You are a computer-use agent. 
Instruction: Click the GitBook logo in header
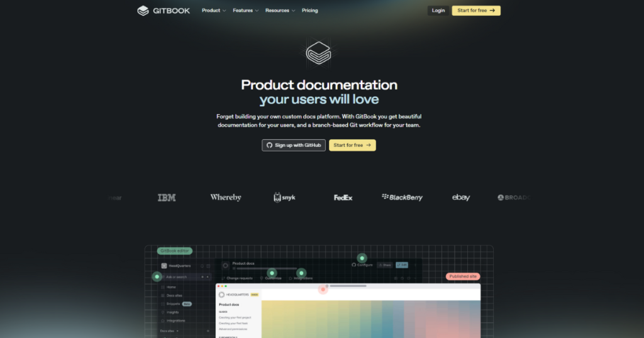pyautogui.click(x=164, y=11)
